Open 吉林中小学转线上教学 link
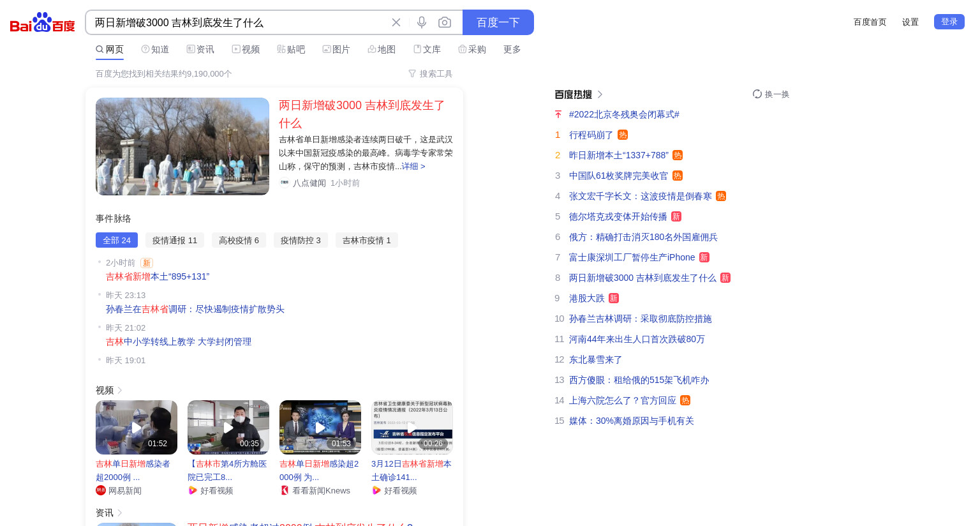This screenshot has height=526, width=980. pos(179,342)
